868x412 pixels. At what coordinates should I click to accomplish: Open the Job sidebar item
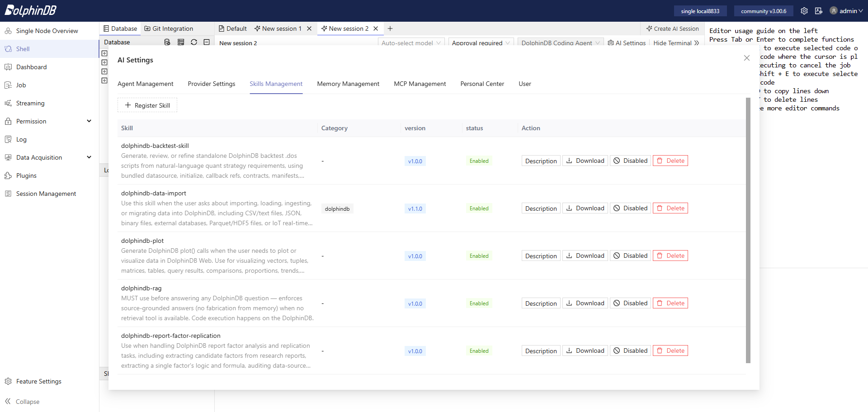click(49, 85)
